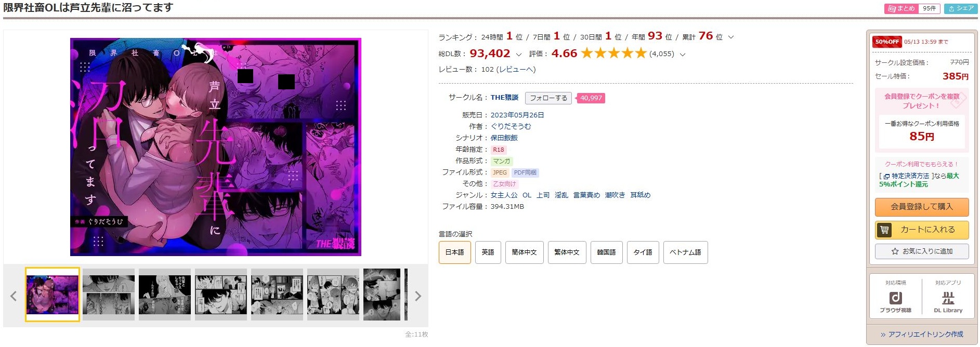Click the shopping cart icon in カートに入れる
This screenshot has height=347, width=980.
884,230
